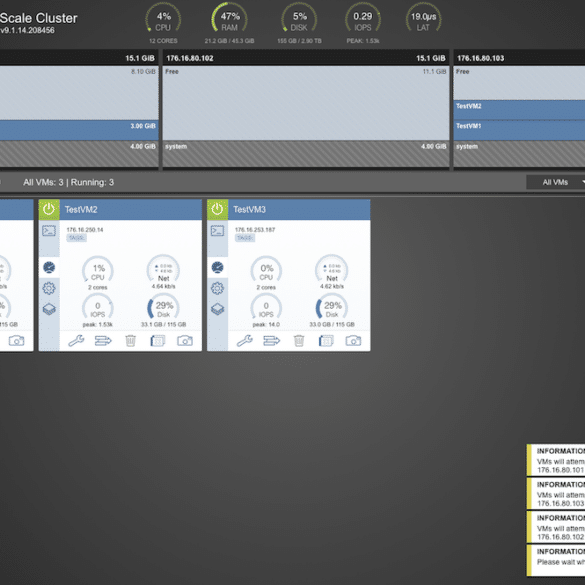Click the move arrow icon on TestVM2

103,341
